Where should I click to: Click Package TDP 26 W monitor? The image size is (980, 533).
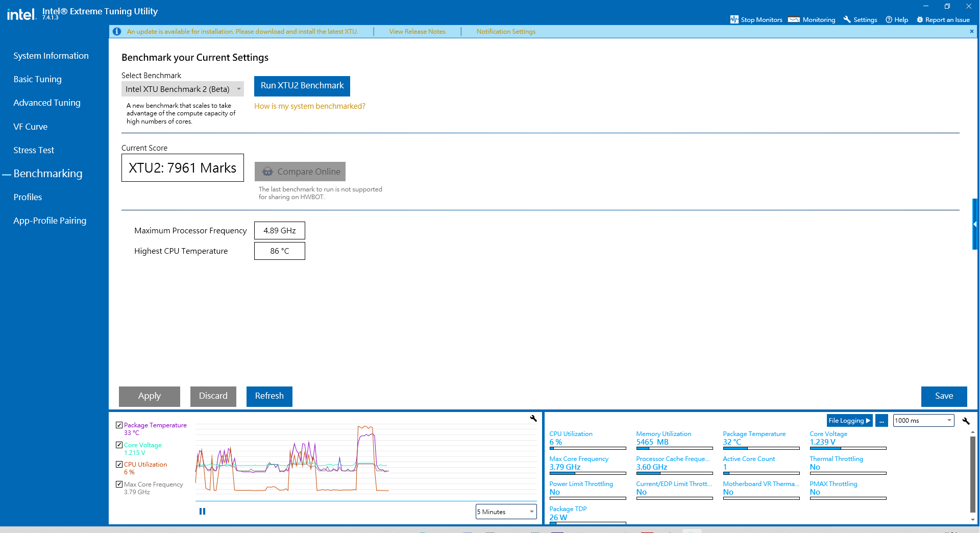pyautogui.click(x=587, y=514)
